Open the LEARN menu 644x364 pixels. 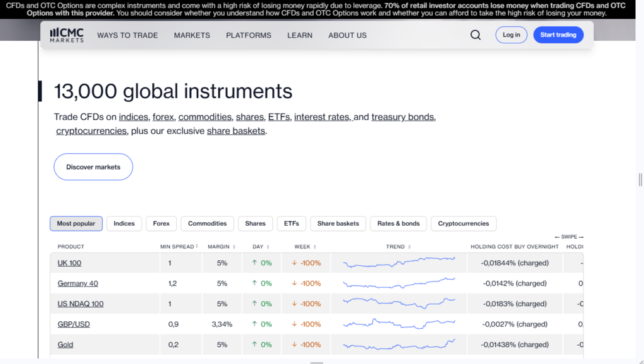coord(300,35)
